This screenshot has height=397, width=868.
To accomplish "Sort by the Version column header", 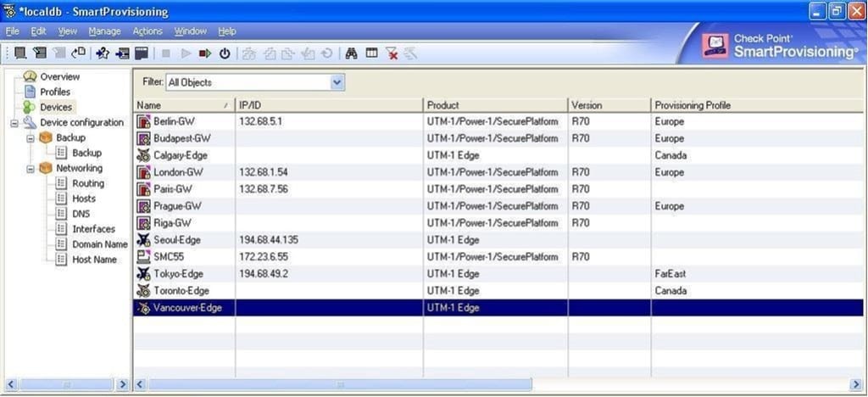I will 609,105.
